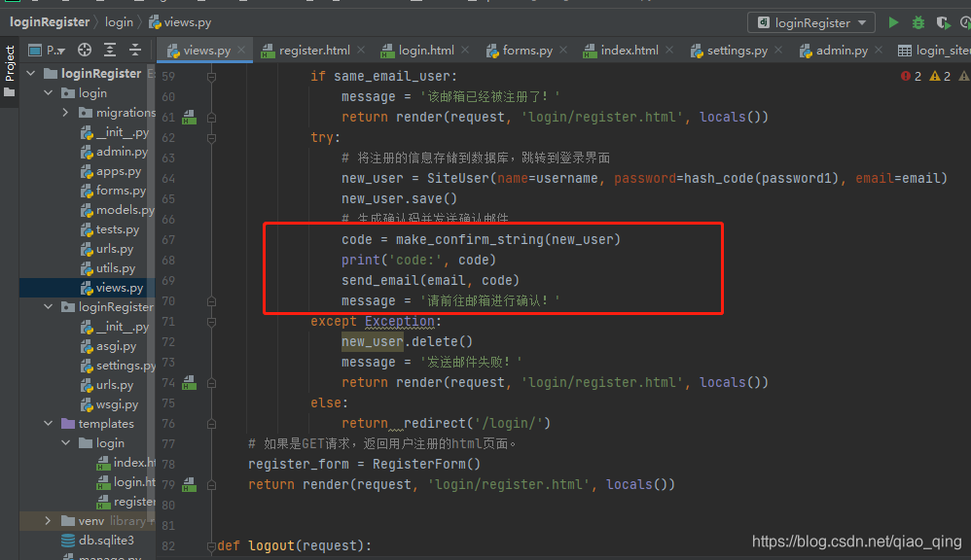Collapse all items in project tree
The width and height of the screenshot is (971, 560).
pos(134,51)
